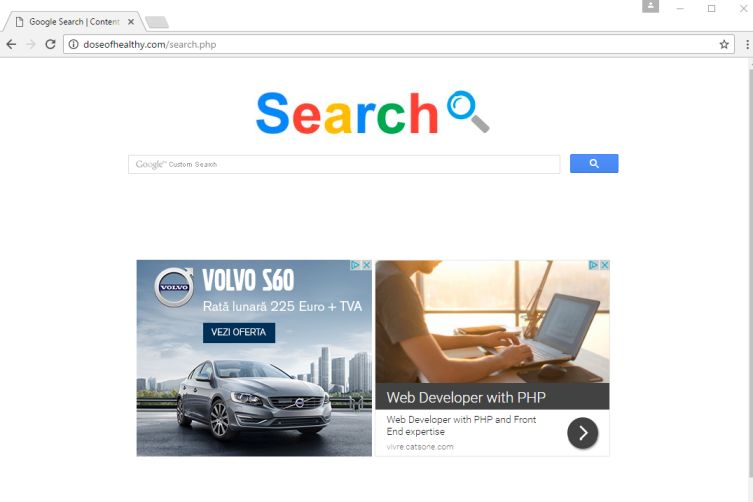Click the user profile icon in title bar
This screenshot has width=753, height=502.
coord(650,6)
